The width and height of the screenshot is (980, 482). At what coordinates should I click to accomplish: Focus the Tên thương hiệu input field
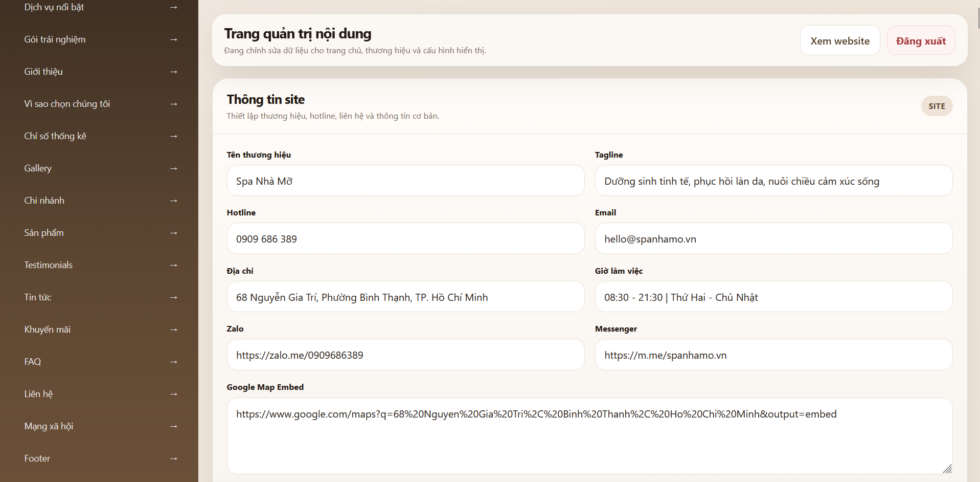pyautogui.click(x=405, y=181)
